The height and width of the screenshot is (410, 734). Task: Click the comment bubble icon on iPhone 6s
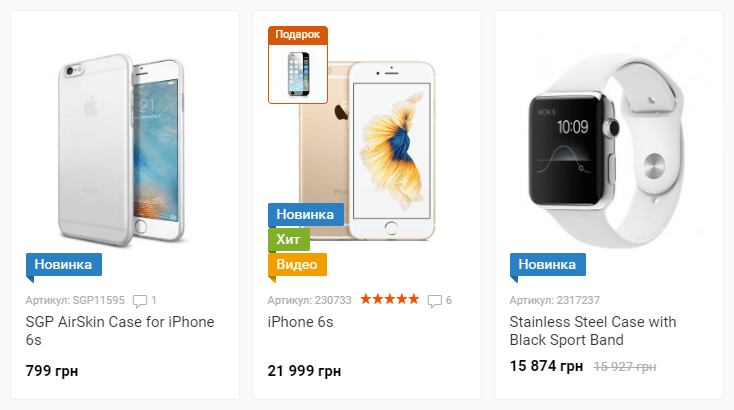pyautogui.click(x=434, y=301)
